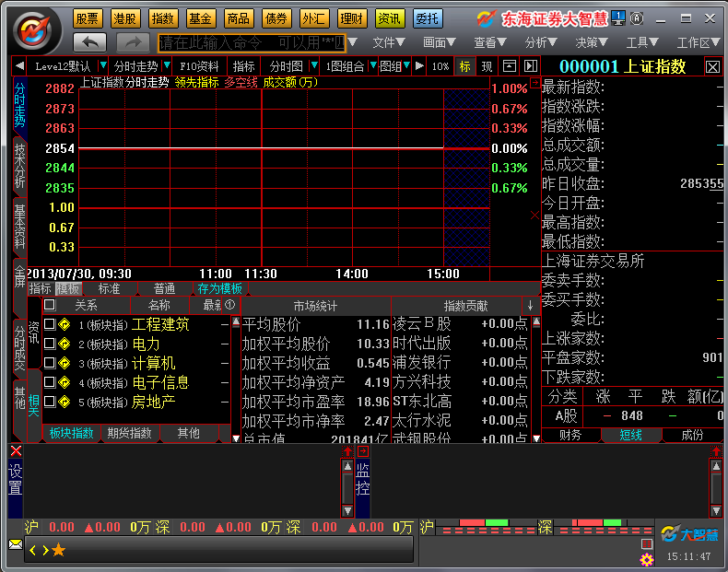728x572 pixels.
Task: Click the window-frame icon right of 现
Action: click(510, 66)
